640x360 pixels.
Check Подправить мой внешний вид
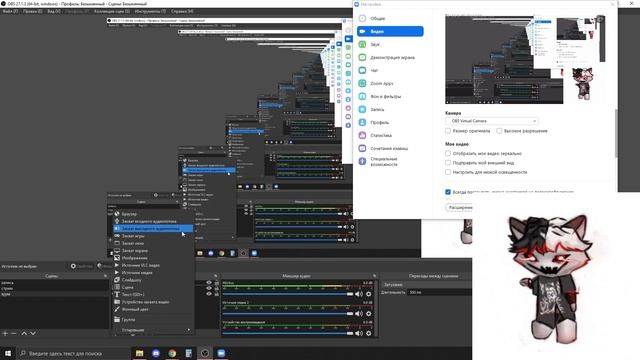click(x=448, y=163)
